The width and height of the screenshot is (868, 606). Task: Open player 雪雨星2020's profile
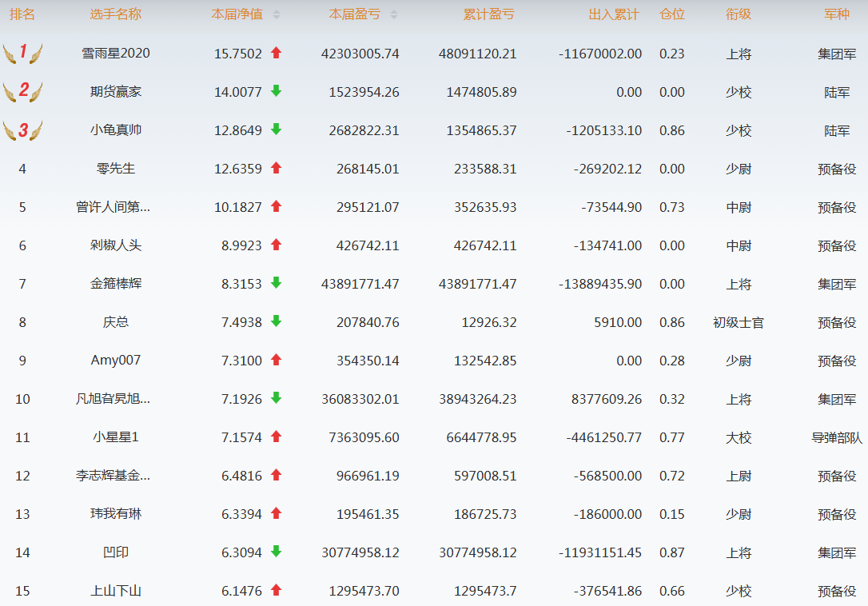tap(116, 54)
